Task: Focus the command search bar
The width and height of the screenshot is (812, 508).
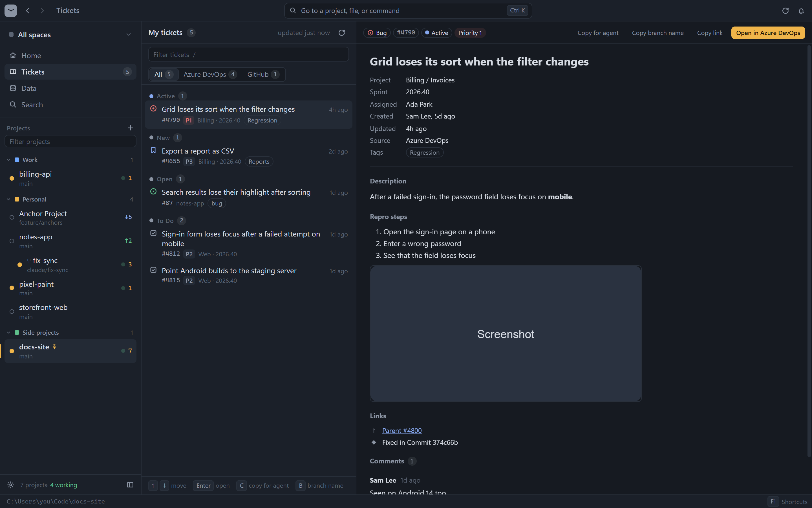Action: tap(408, 10)
